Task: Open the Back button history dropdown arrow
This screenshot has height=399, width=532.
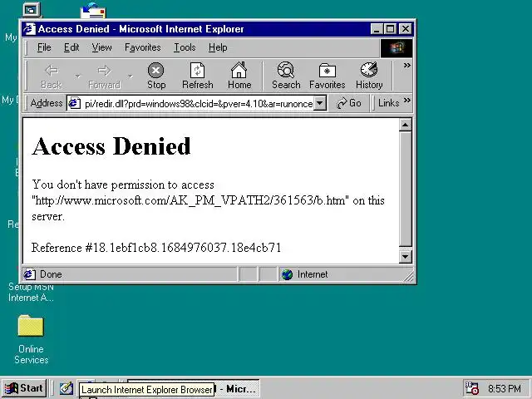Action: click(77, 76)
